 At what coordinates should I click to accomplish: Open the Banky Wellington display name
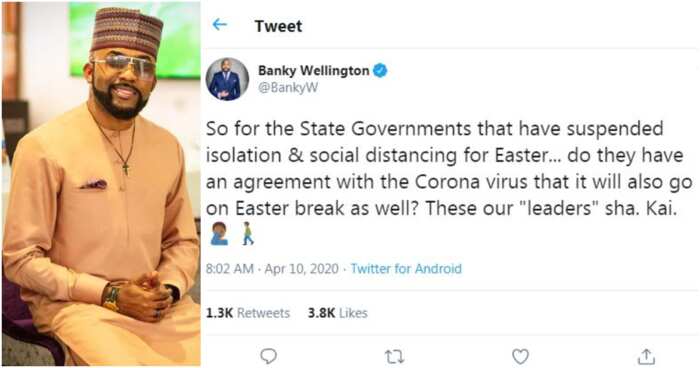point(313,71)
